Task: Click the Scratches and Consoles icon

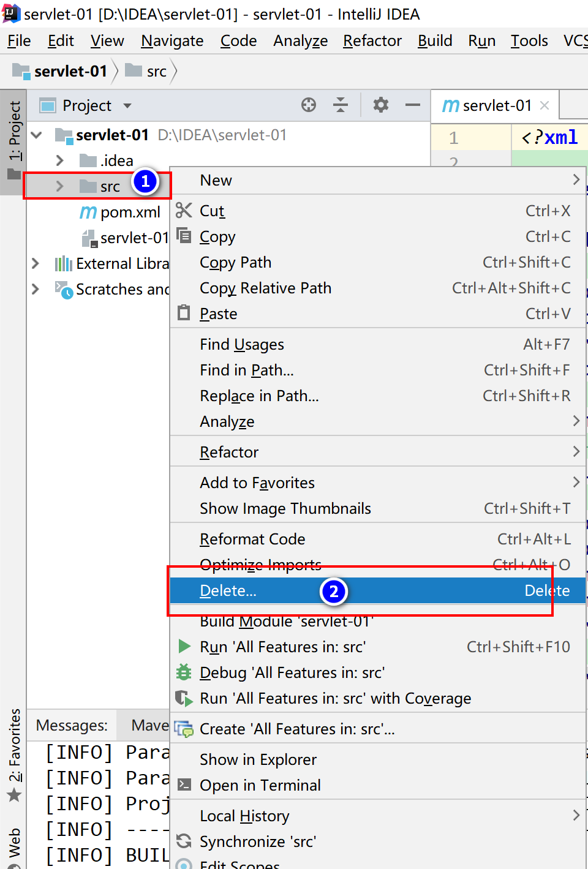Action: pos(64,289)
